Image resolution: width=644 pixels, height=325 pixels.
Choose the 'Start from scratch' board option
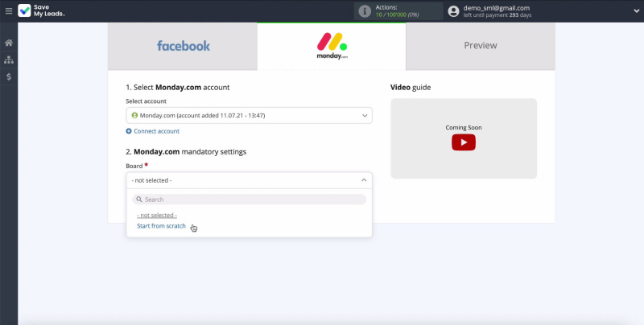162,226
